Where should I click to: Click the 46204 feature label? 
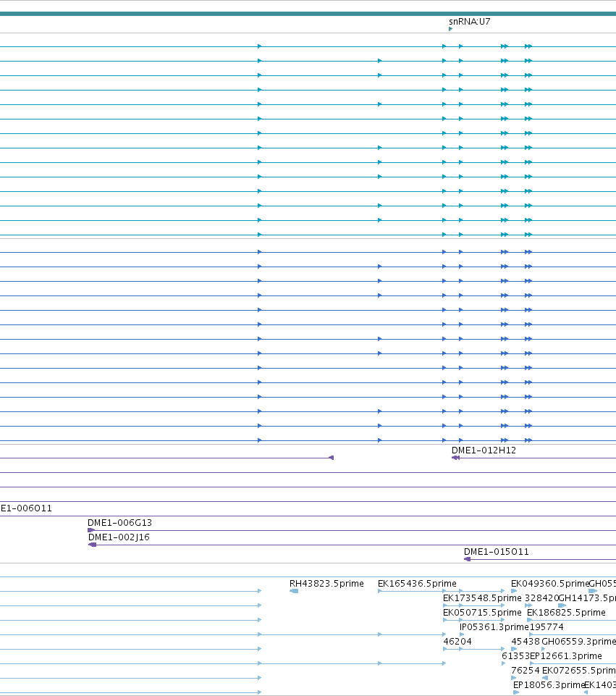click(457, 642)
